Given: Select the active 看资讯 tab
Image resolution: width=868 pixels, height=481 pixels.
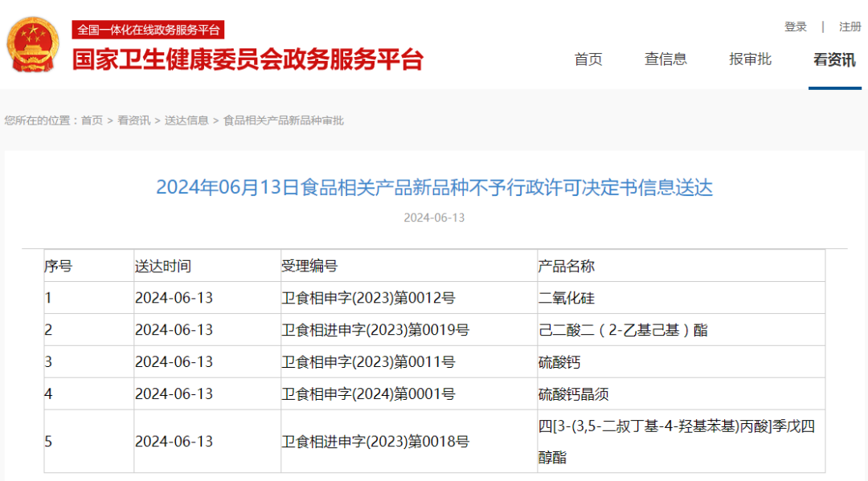Looking at the screenshot, I should click(x=833, y=59).
